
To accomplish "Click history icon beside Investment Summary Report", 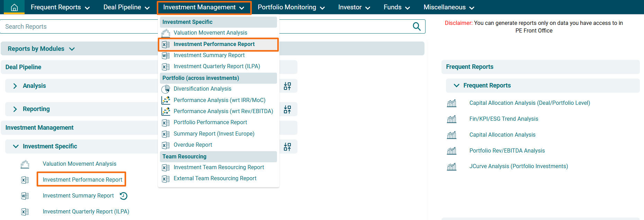I will (x=124, y=196).
